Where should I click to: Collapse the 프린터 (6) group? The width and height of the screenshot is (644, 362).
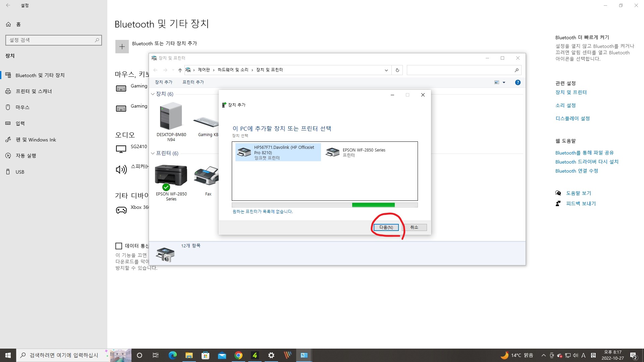click(153, 153)
